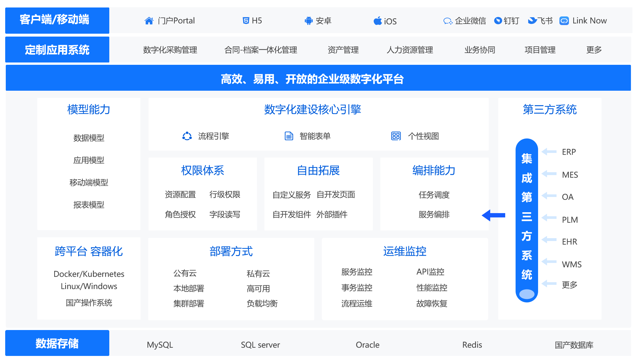Click the Portal home icon
Image resolution: width=639 pixels, height=364 pixels.
(x=149, y=21)
